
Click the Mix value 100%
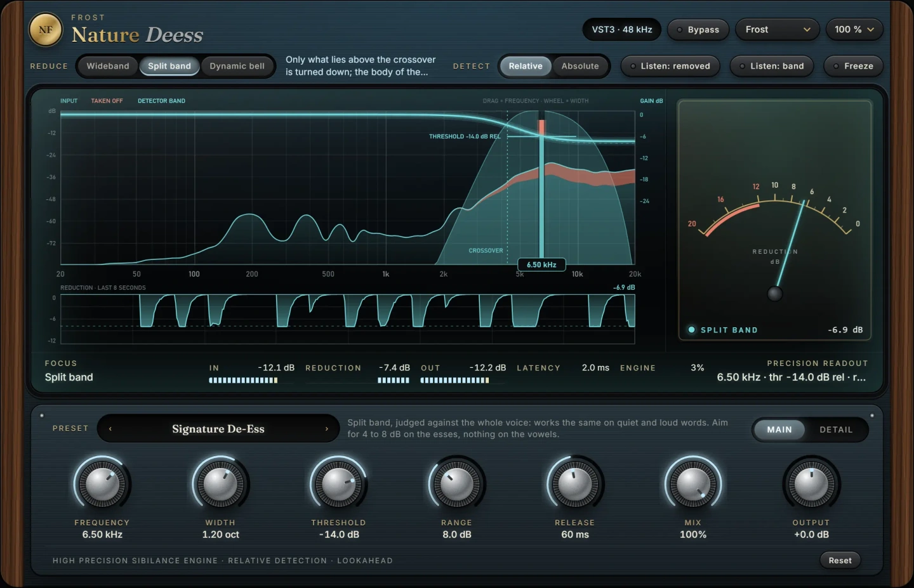pyautogui.click(x=693, y=535)
